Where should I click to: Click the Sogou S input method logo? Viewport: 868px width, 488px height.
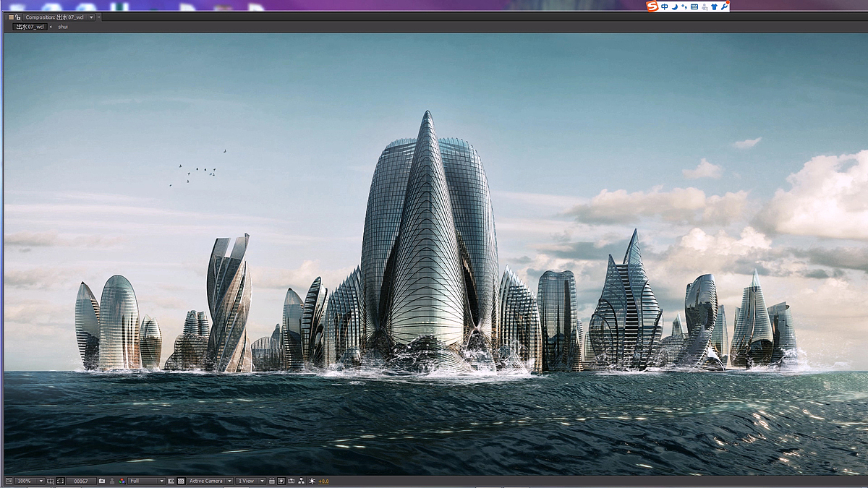[x=652, y=7]
